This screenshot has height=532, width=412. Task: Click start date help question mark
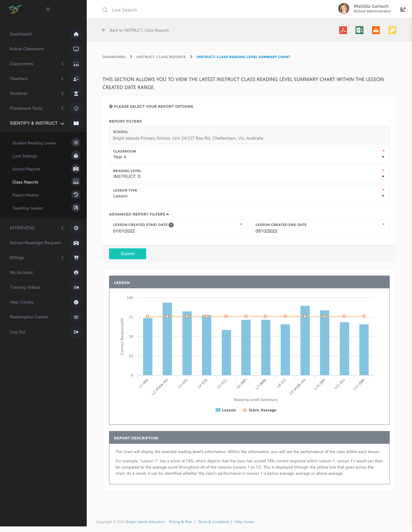pos(171,225)
